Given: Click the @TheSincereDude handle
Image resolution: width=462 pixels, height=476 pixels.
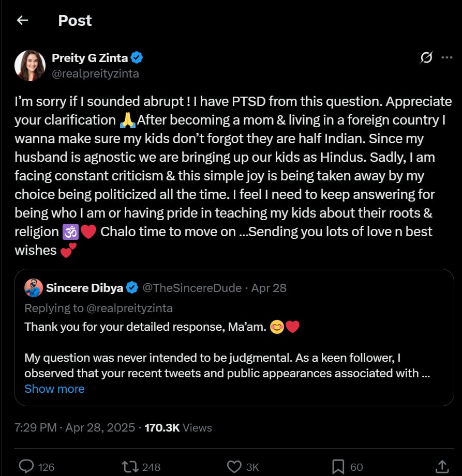Looking at the screenshot, I should tap(192, 288).
